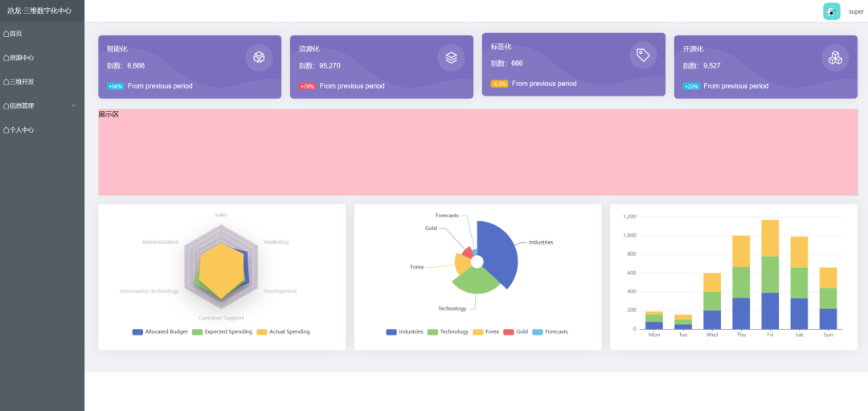This screenshot has height=411, width=868.
Task: Click the user avatar in the header
Action: tap(832, 11)
